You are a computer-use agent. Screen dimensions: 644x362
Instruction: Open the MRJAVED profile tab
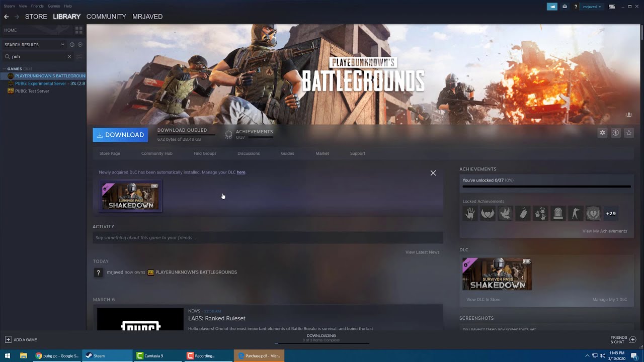point(147,17)
